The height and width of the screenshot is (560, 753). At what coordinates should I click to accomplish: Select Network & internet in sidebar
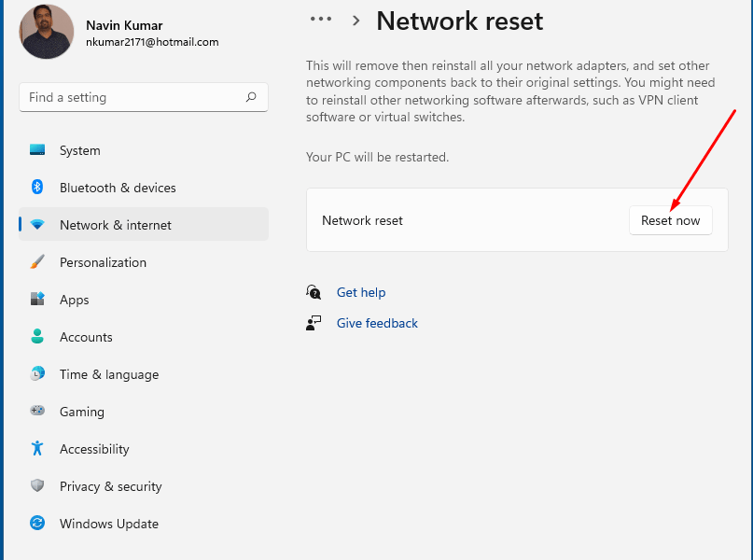pos(116,225)
